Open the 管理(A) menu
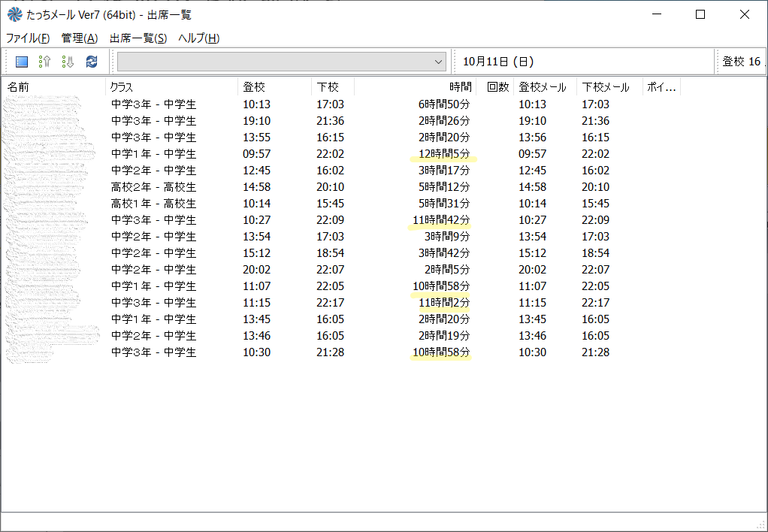The width and height of the screenshot is (768, 532). tap(80, 38)
